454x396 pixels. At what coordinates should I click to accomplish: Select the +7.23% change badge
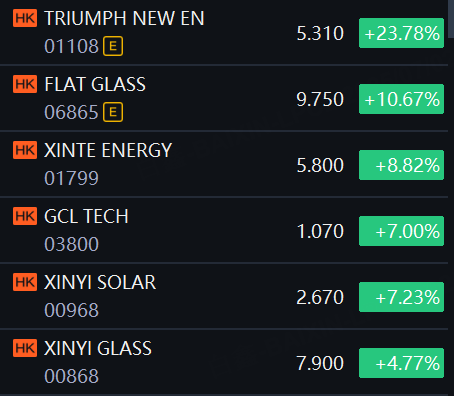tap(401, 297)
